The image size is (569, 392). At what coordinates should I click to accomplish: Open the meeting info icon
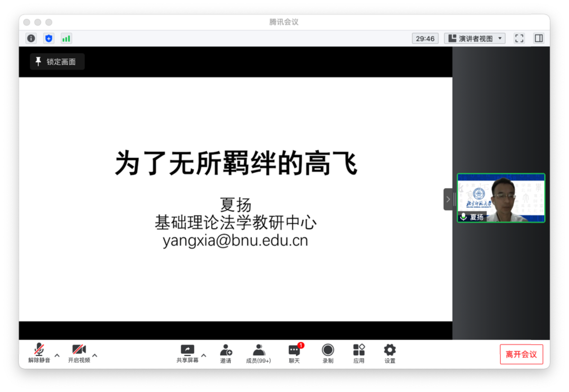[31, 38]
